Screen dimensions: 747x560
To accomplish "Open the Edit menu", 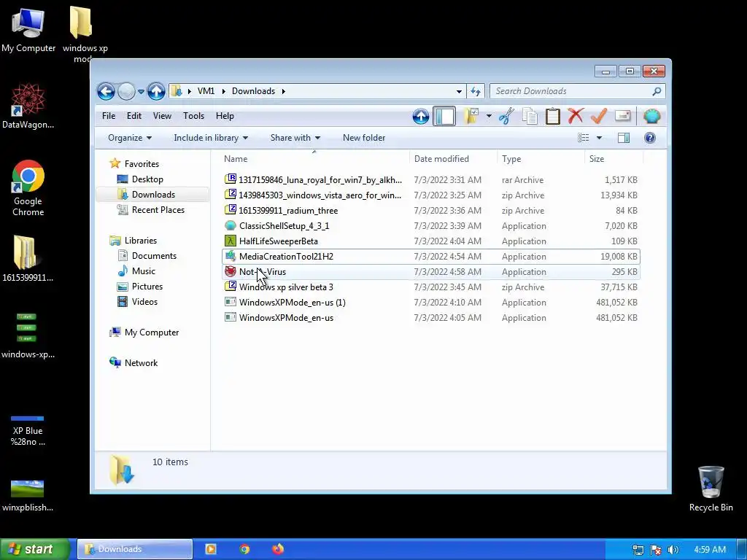I will (134, 116).
